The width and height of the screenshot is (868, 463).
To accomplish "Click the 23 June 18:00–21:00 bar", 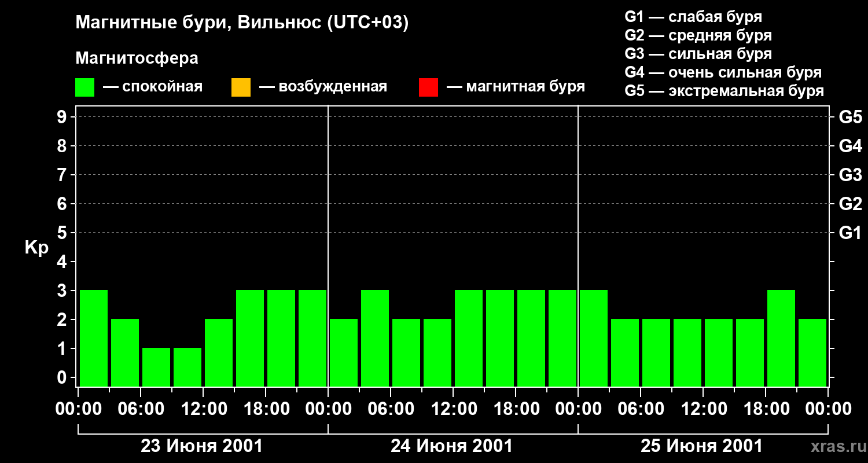I will [281, 338].
